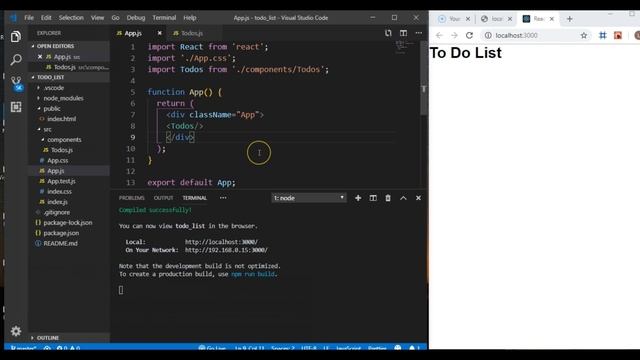This screenshot has height=360, width=640.
Task: Open the View menu
Action: pyautogui.click(x=98, y=18)
